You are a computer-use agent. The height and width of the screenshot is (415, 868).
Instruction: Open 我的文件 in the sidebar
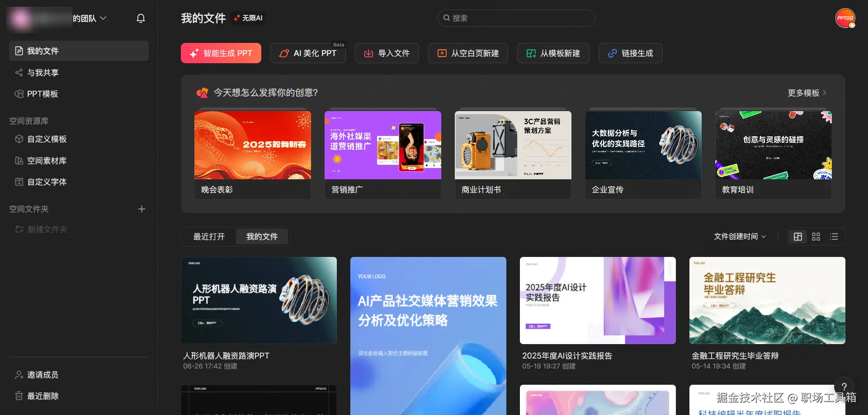(x=79, y=51)
